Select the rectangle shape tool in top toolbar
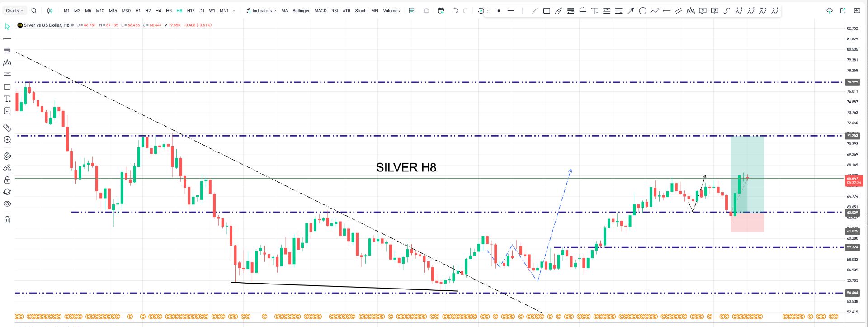This screenshot has width=868, height=327. (x=547, y=11)
